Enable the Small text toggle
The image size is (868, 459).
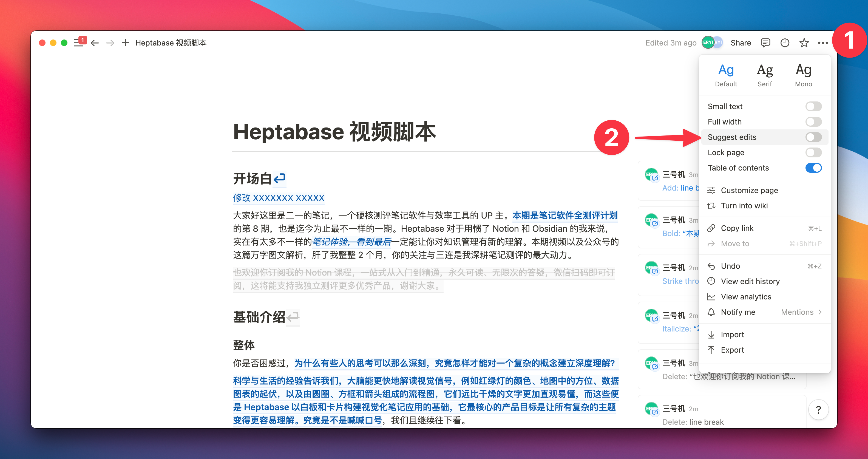(x=813, y=106)
